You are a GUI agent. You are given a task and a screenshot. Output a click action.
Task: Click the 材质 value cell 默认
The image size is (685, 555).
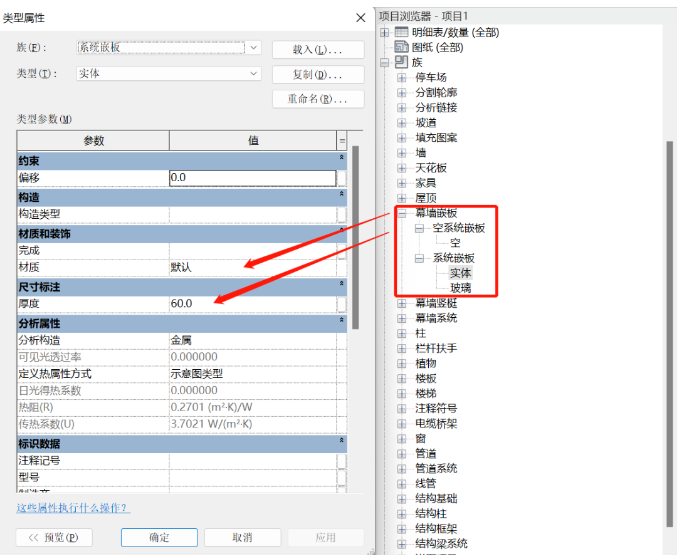tap(253, 267)
